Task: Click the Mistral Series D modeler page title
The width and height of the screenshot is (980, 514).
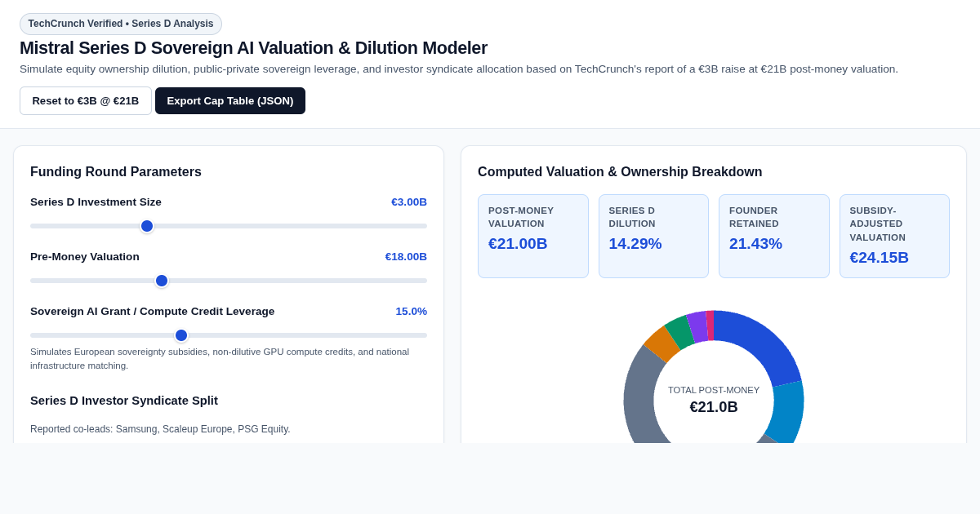Action: 253,48
